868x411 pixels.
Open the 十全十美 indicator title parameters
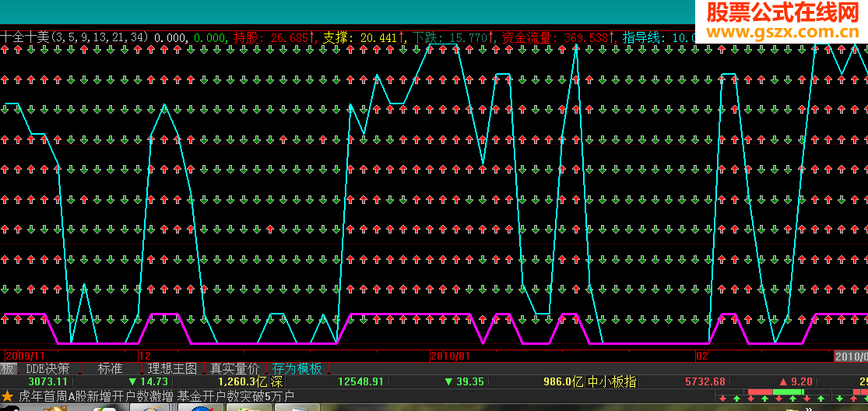[74, 37]
